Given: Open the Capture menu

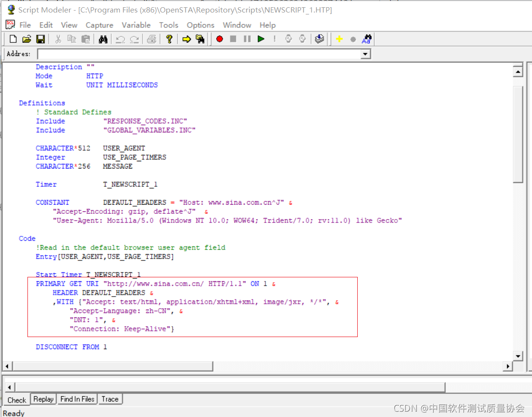Looking at the screenshot, I should pyautogui.click(x=99, y=25).
